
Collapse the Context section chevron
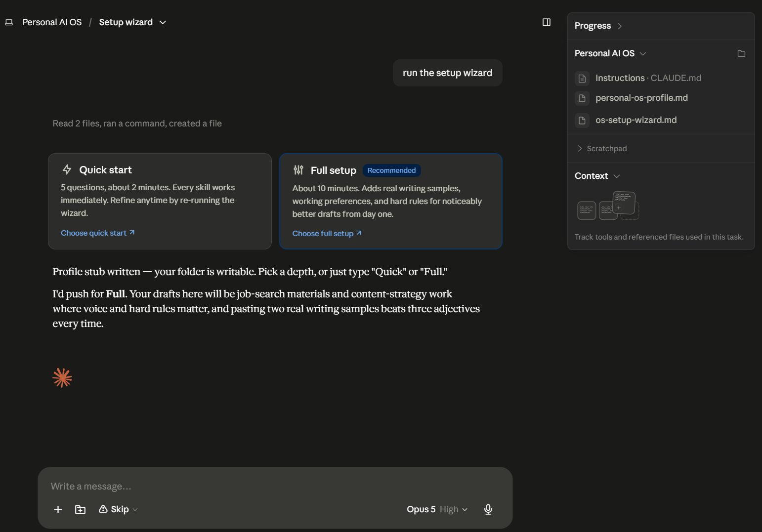pyautogui.click(x=616, y=176)
